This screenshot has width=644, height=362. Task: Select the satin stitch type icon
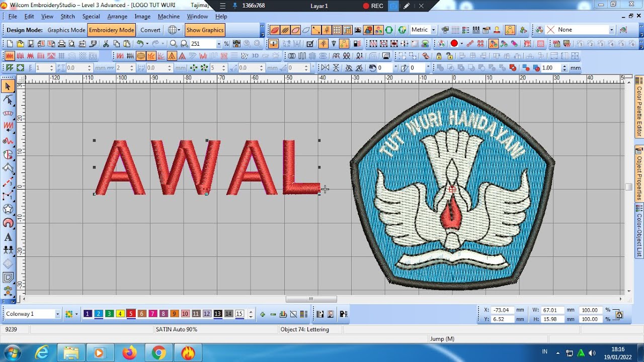[x=10, y=56]
